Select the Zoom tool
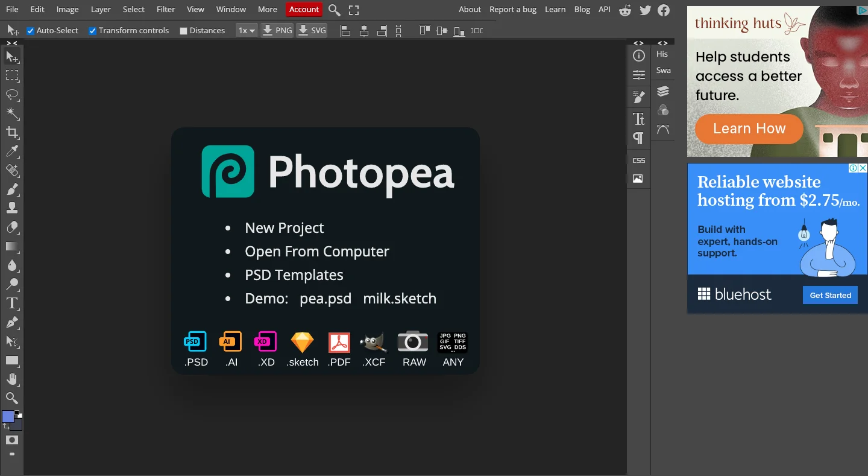868x476 pixels. tap(11, 398)
